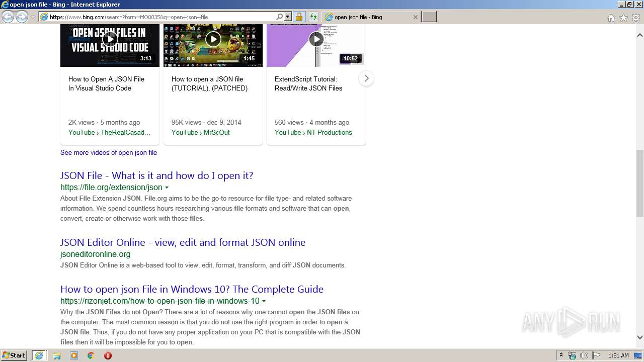The height and width of the screenshot is (362, 644).
Task: Go forward with the browser Forward arrow
Action: [x=22, y=17]
